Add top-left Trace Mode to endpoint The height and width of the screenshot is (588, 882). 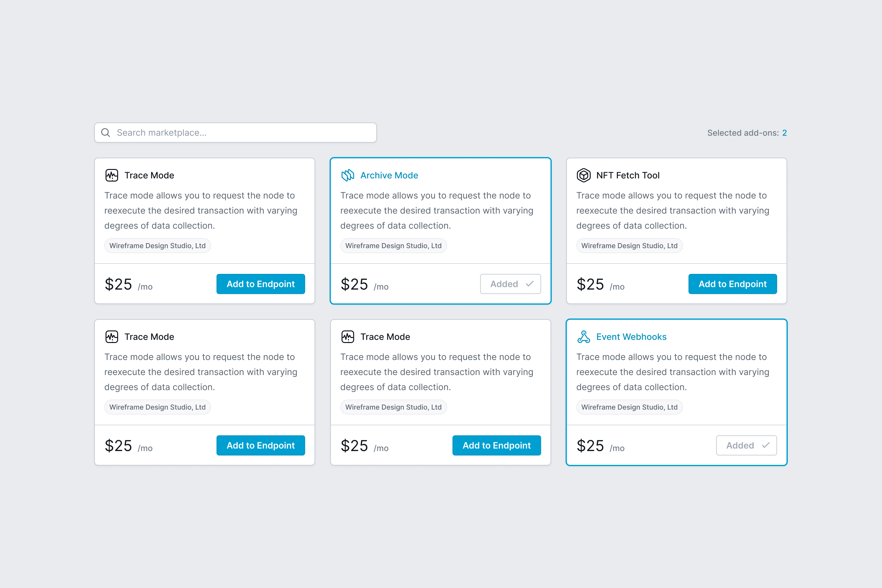click(x=261, y=284)
